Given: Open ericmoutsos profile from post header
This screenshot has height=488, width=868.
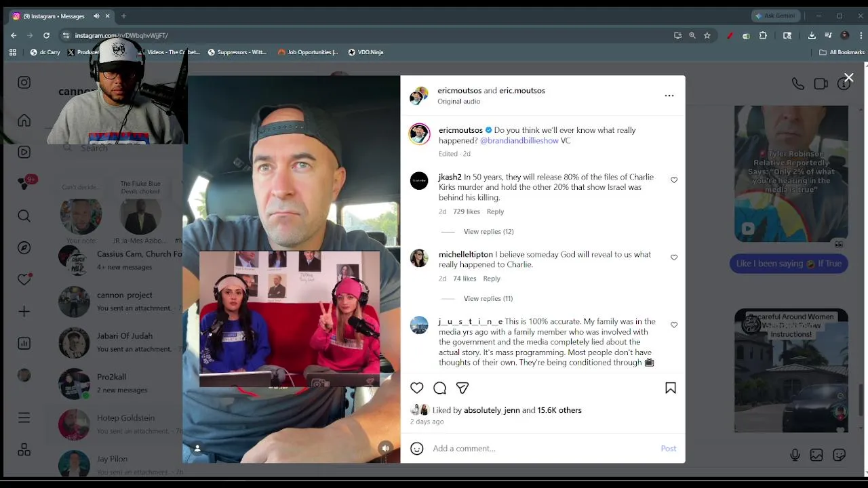Looking at the screenshot, I should [x=459, y=90].
